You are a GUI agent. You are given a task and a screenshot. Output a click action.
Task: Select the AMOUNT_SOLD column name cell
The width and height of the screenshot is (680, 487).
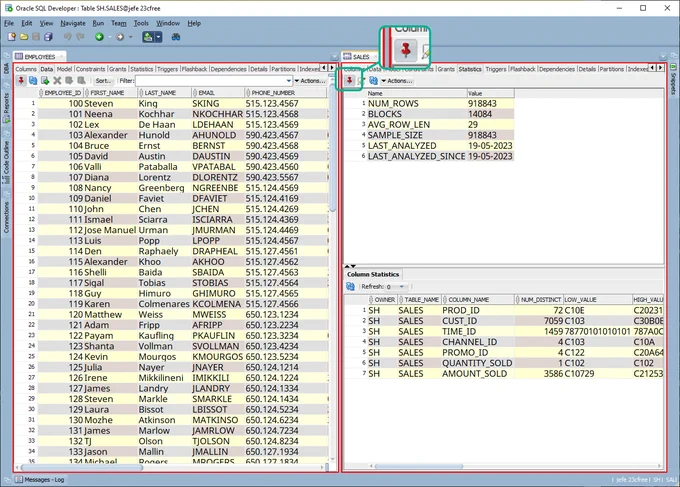[477, 374]
